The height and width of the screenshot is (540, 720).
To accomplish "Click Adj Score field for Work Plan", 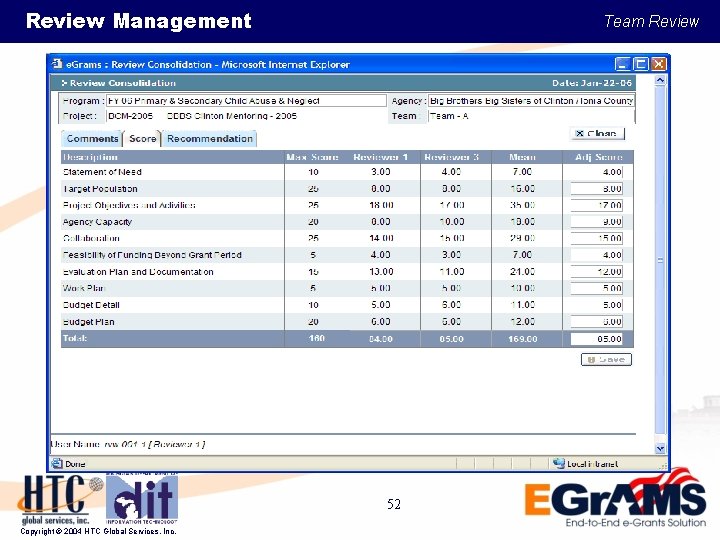I will coord(596,288).
